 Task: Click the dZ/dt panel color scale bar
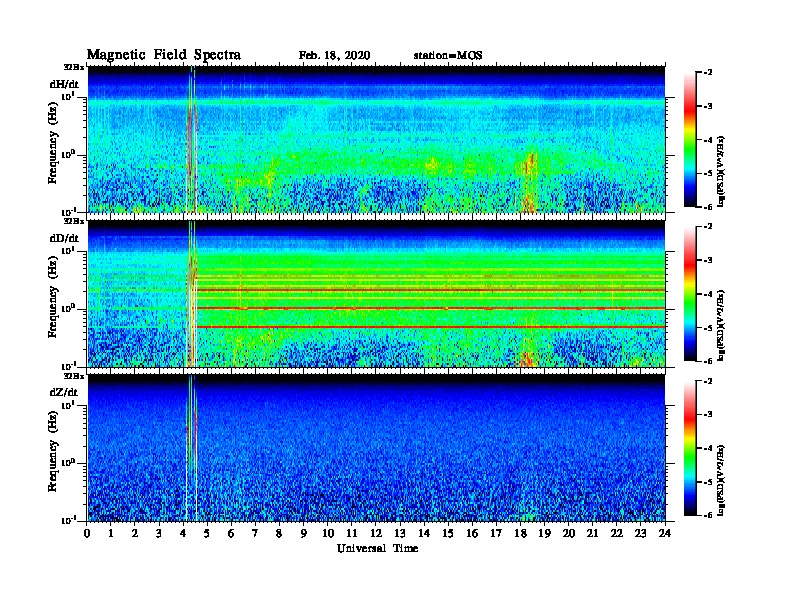690,448
